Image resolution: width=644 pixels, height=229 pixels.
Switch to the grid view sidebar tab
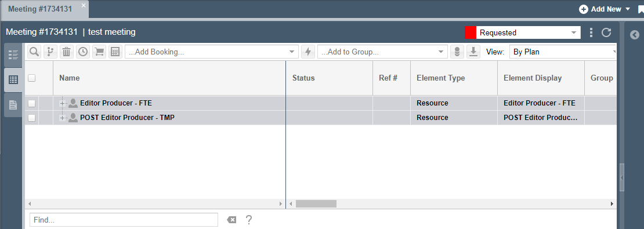pos(13,80)
